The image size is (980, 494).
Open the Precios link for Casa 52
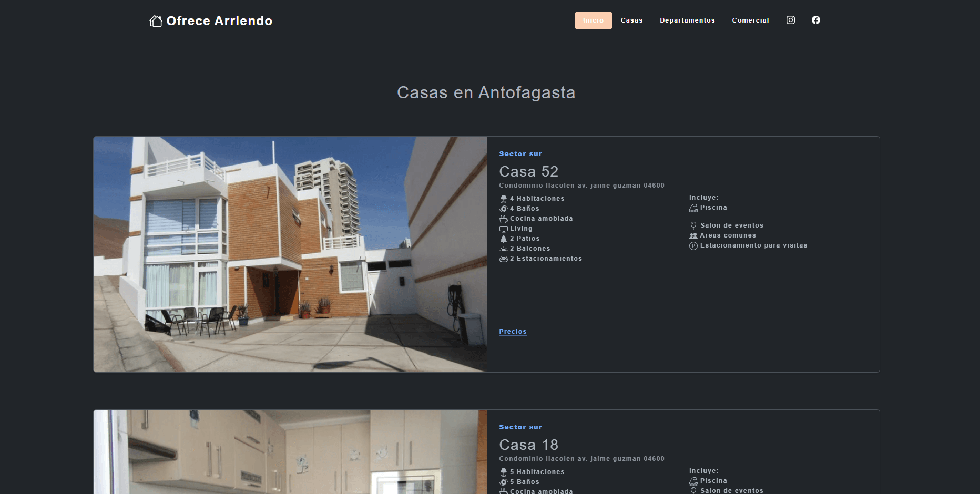pyautogui.click(x=513, y=332)
